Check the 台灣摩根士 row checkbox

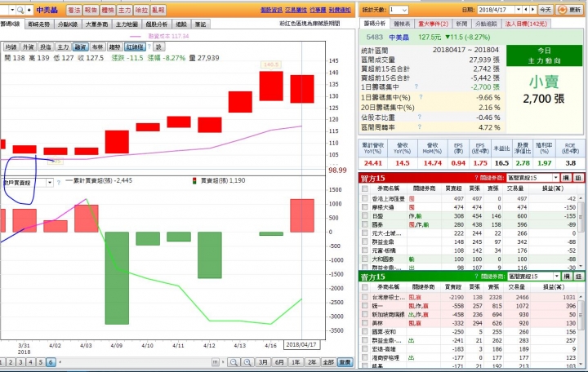pos(364,297)
